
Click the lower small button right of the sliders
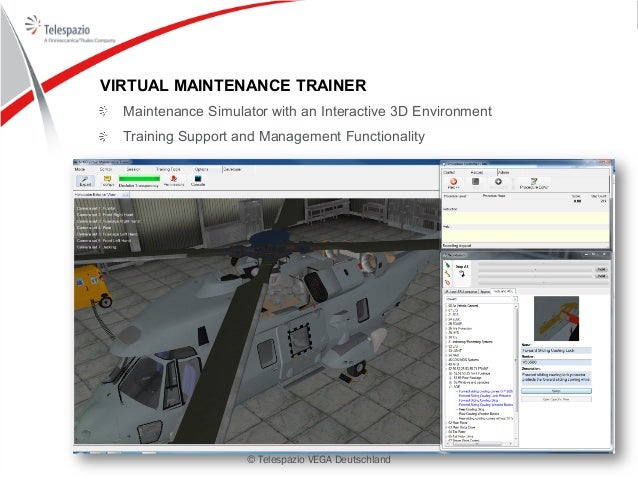click(x=601, y=276)
